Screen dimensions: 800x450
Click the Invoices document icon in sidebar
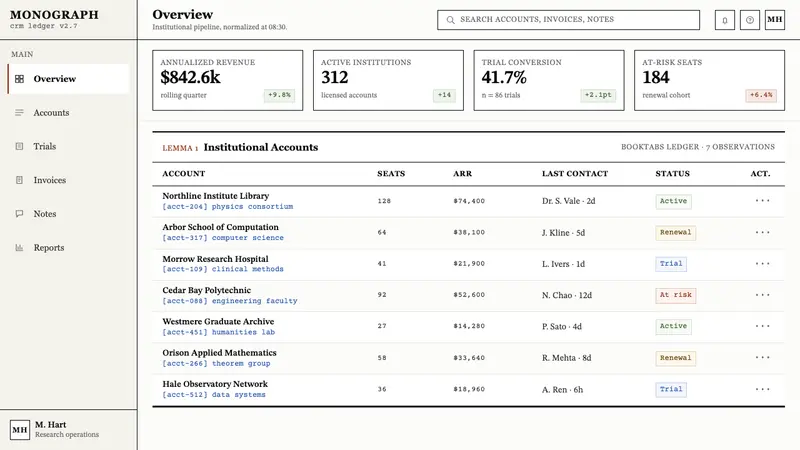click(19, 180)
